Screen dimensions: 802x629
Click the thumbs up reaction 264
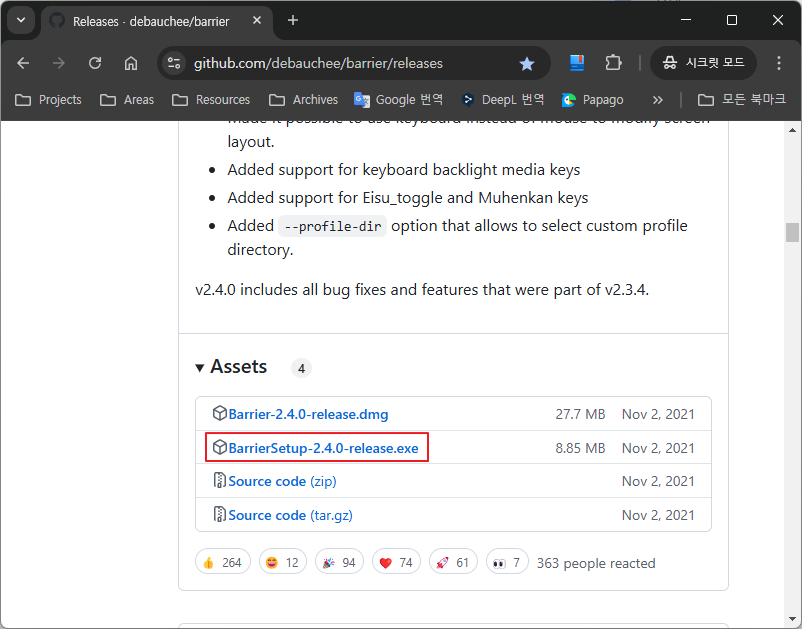click(x=222, y=562)
